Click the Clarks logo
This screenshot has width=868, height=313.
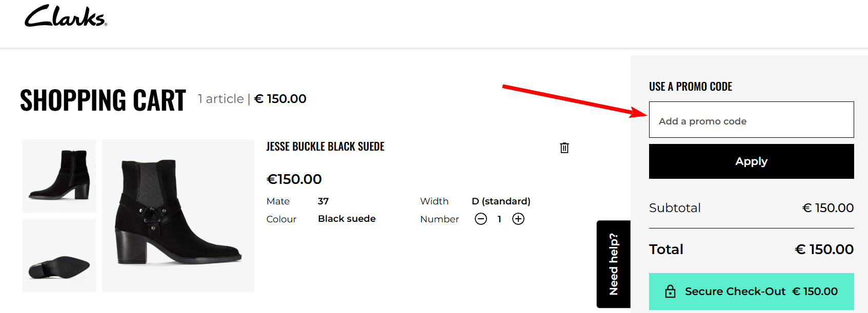click(x=66, y=16)
